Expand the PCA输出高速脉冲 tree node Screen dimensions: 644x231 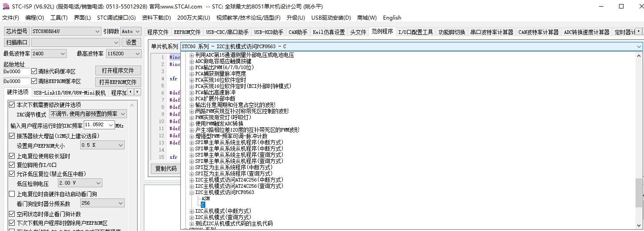pos(192,92)
